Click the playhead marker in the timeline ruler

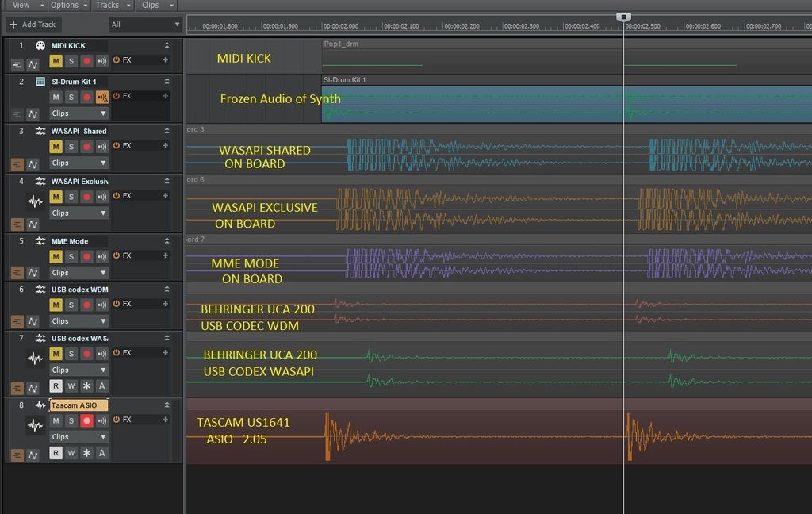coord(624,16)
